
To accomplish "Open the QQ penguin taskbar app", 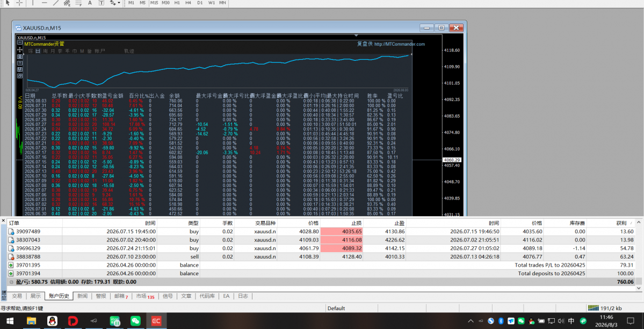I will click(x=52, y=321).
